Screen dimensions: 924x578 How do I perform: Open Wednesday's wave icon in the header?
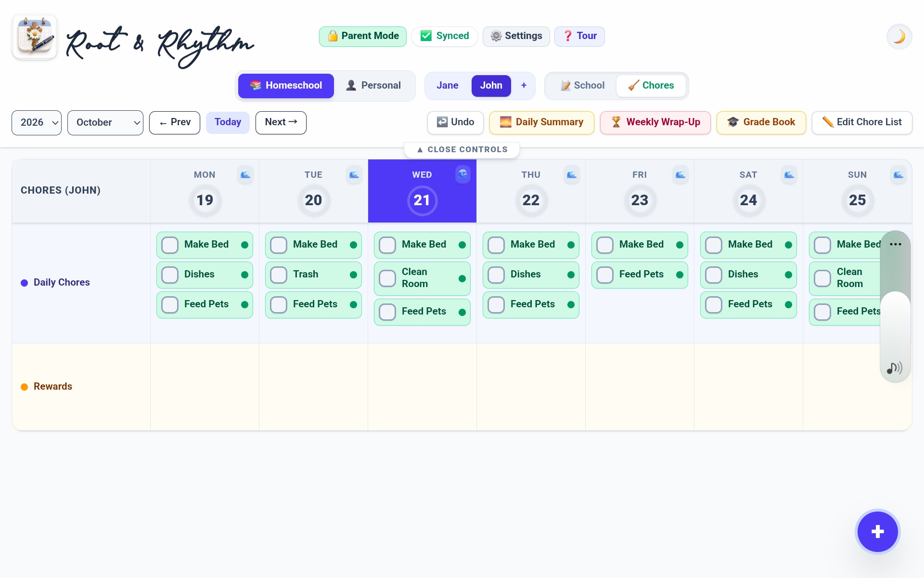point(463,174)
